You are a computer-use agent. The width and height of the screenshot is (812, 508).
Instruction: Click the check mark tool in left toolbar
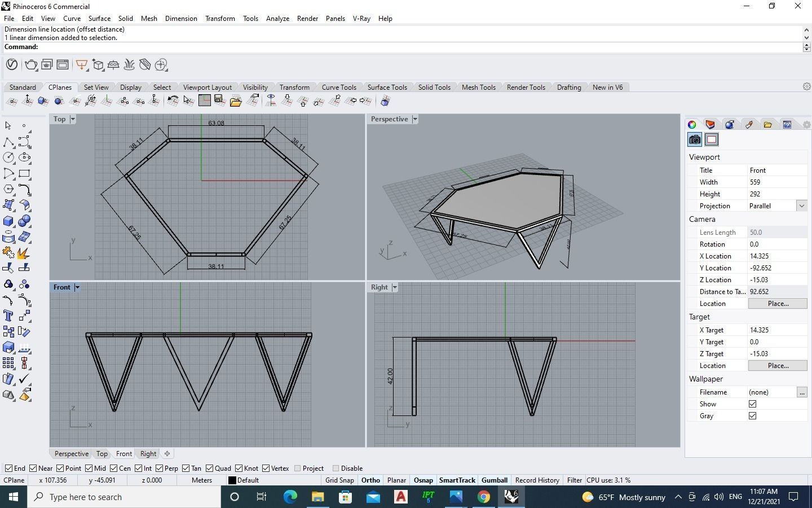[x=24, y=379]
